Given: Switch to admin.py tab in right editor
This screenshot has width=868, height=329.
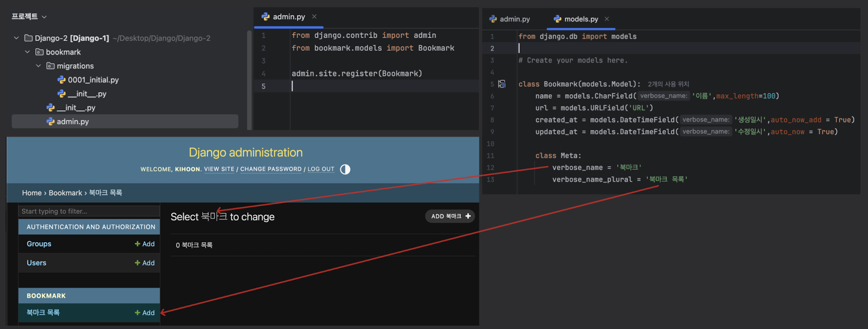Looking at the screenshot, I should 510,19.
